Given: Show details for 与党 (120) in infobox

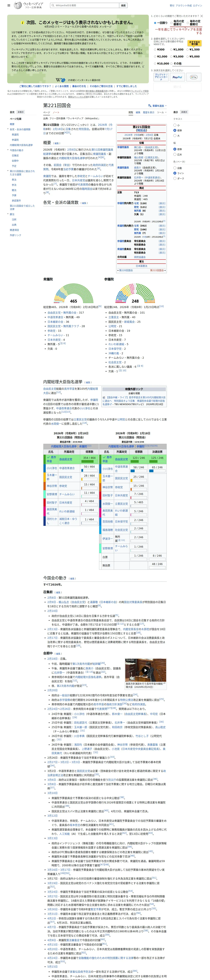Looking at the screenshot, I should point(162,204).
